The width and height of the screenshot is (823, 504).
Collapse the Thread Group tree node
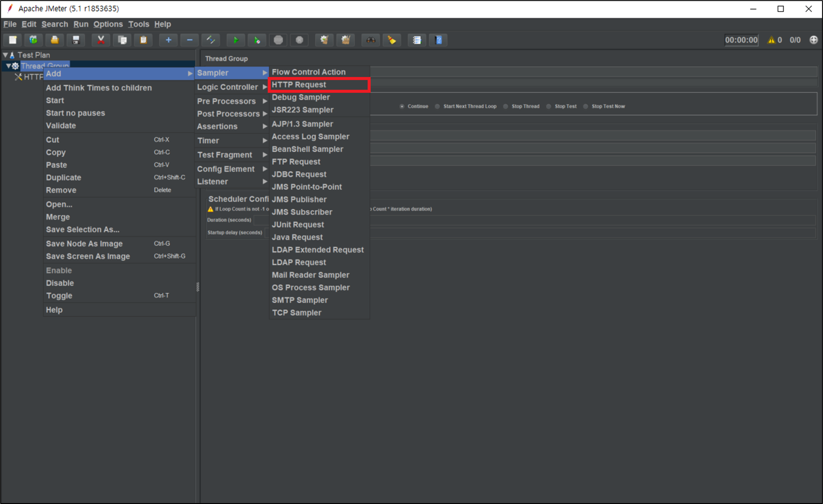click(x=8, y=66)
